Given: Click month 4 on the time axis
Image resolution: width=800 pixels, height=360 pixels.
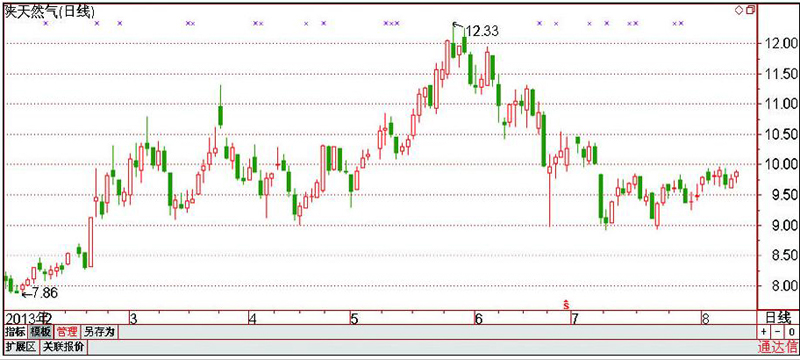Looking at the screenshot, I should tap(252, 319).
